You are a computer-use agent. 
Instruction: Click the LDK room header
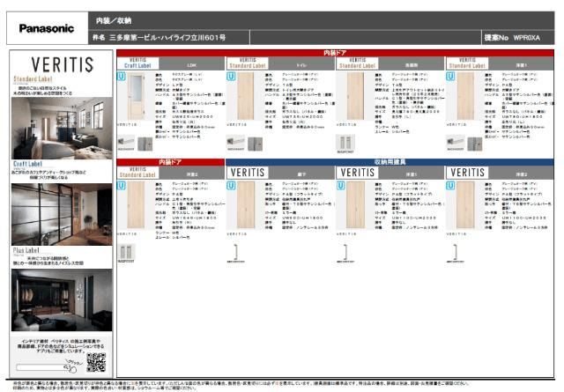tap(192, 65)
